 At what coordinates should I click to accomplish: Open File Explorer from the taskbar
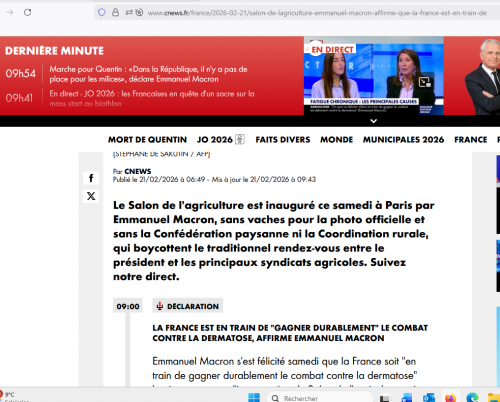click(494, 398)
